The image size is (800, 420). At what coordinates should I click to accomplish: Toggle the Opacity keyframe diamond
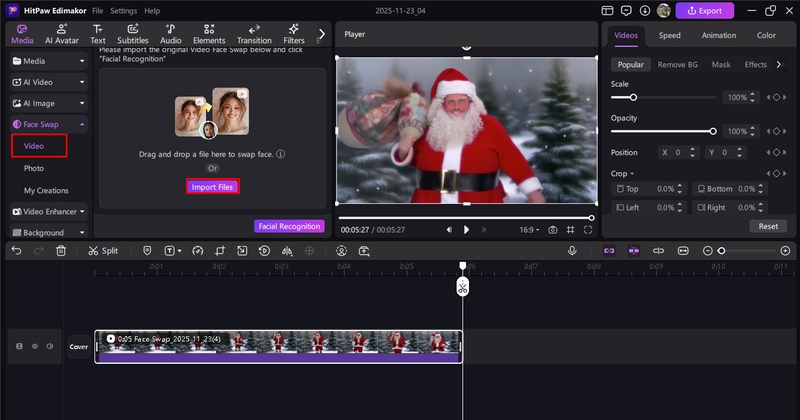(x=775, y=132)
